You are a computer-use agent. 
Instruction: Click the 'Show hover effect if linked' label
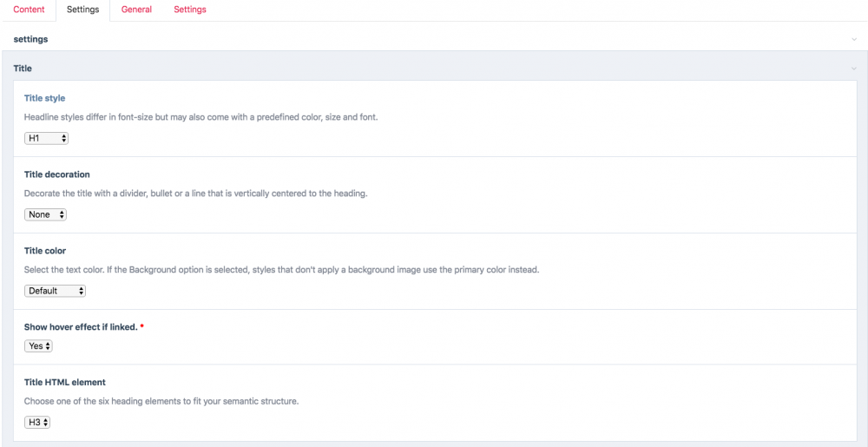point(81,327)
